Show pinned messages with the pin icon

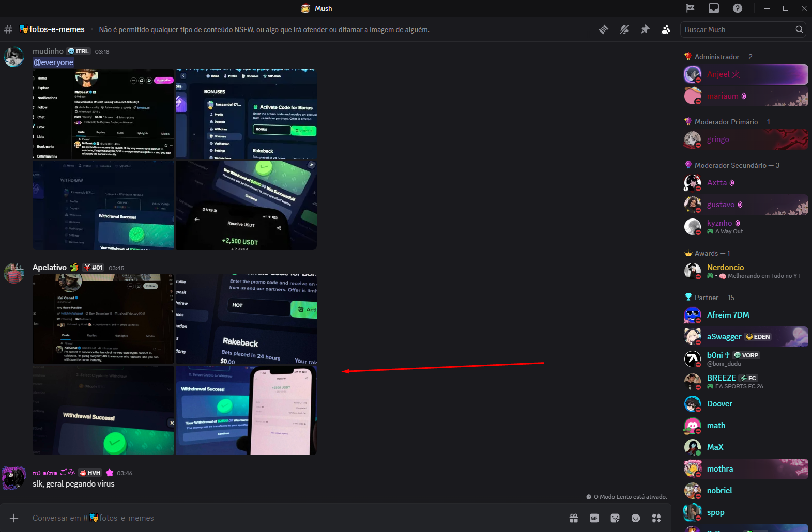tap(645, 29)
